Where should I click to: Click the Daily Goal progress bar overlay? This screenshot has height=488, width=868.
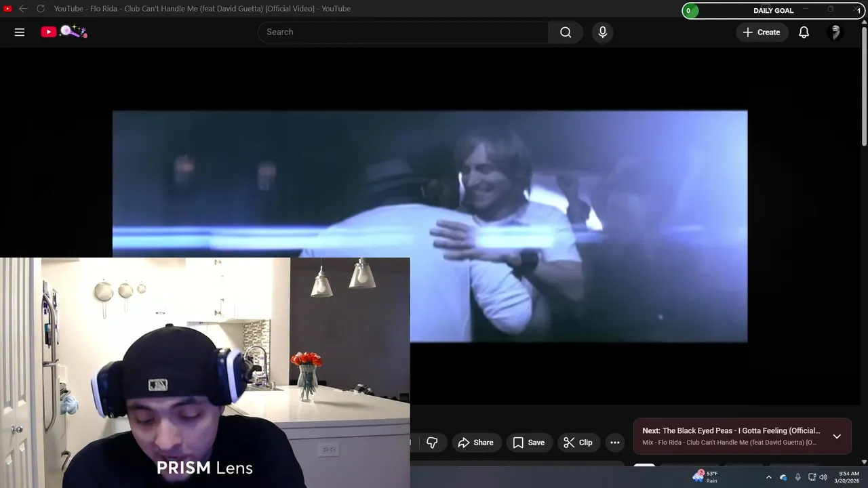point(774,10)
